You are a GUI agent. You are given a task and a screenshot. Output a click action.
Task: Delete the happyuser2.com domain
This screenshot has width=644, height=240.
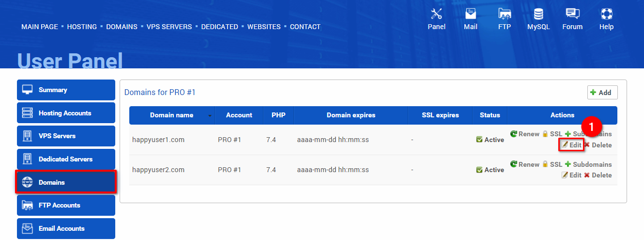coord(598,175)
